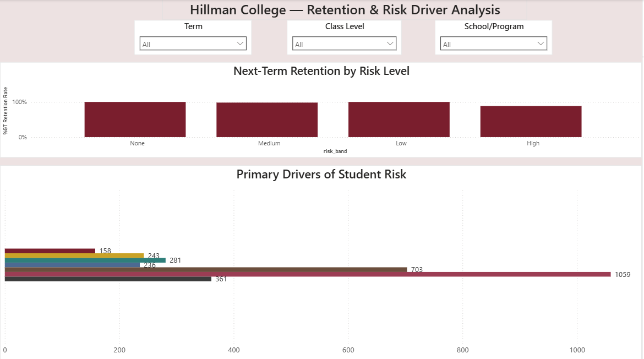
Task: Click the yellow driver bar labeled 243
Action: click(x=72, y=255)
